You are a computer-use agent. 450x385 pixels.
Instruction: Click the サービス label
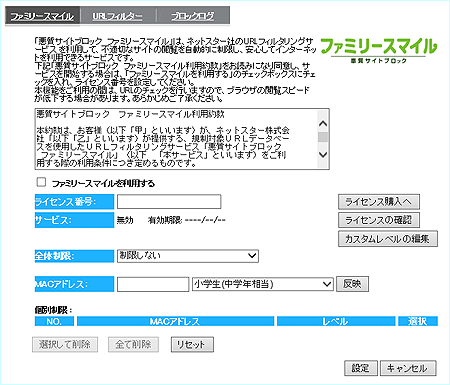pyautogui.click(x=74, y=220)
